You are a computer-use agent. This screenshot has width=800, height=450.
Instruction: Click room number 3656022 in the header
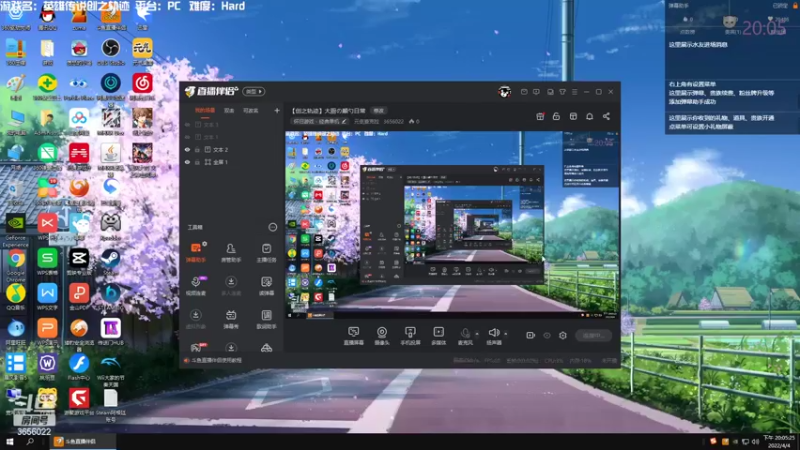pyautogui.click(x=393, y=121)
